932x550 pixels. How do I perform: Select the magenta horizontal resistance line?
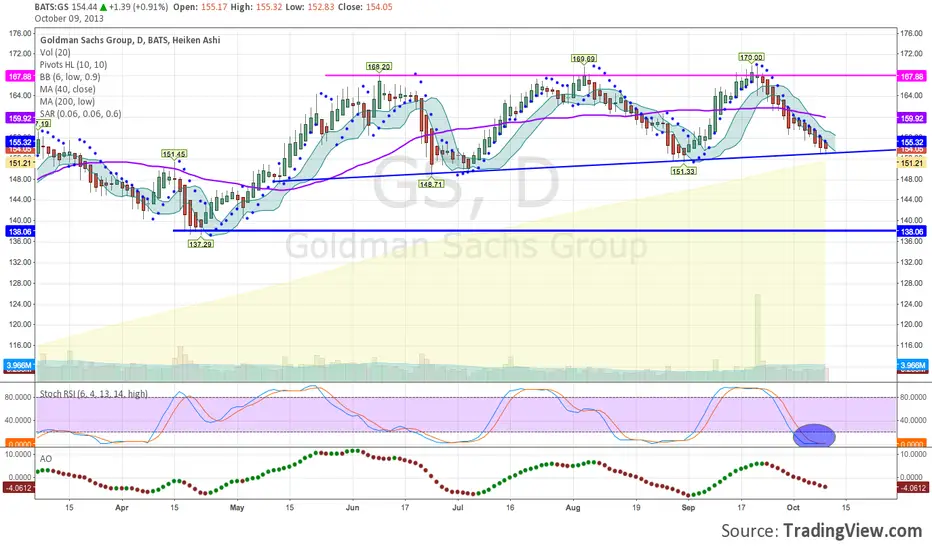point(610,76)
